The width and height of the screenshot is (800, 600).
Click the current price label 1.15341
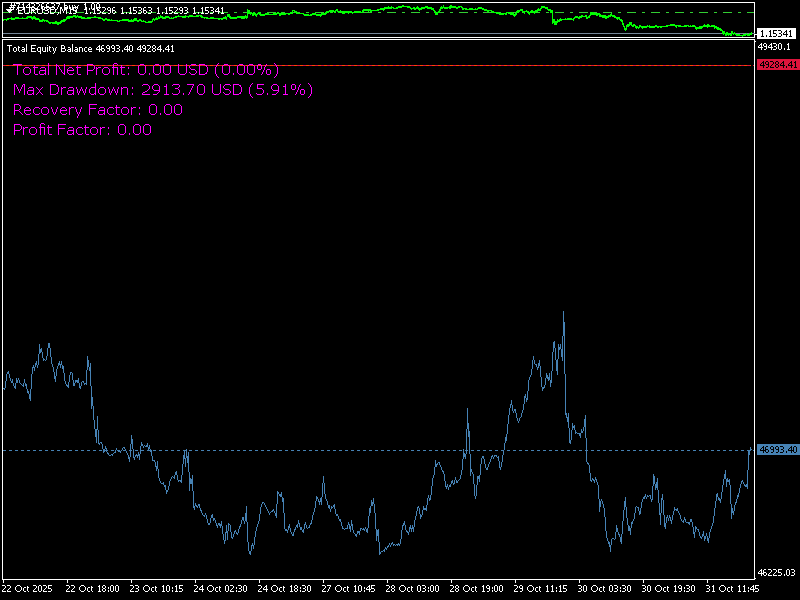click(x=776, y=34)
